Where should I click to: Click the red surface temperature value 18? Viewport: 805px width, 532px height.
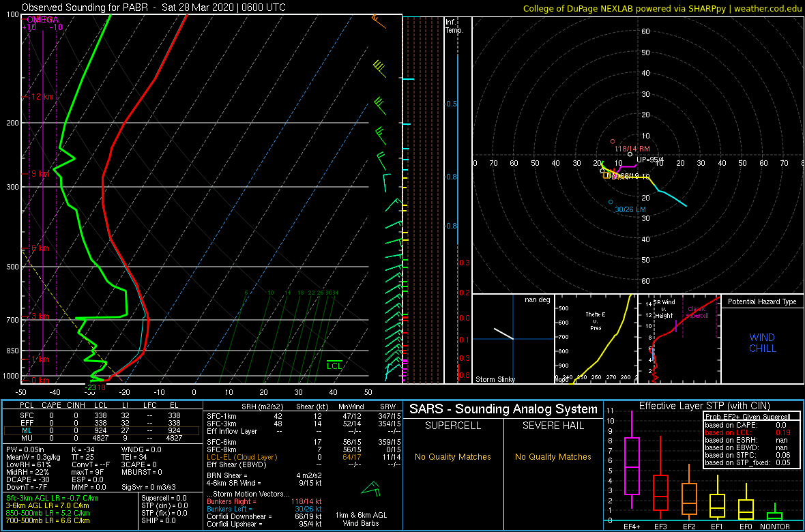click(x=102, y=387)
